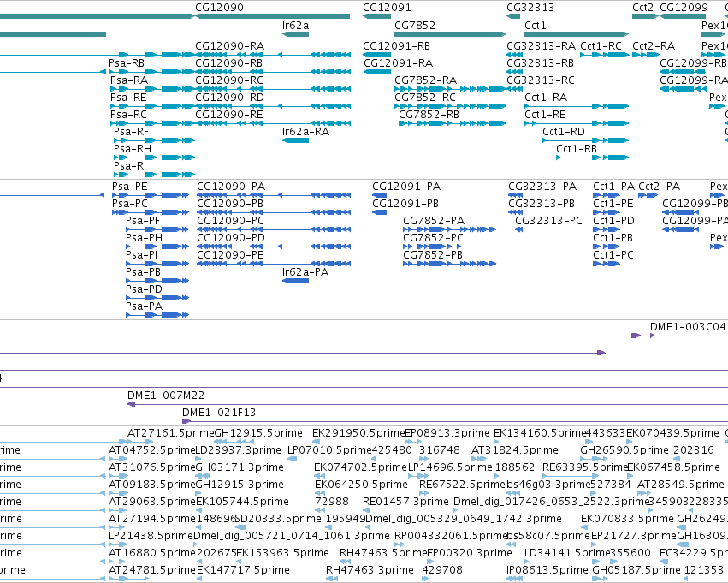Select the CG12091 gene label
The width and height of the screenshot is (728, 583).
pos(387,8)
